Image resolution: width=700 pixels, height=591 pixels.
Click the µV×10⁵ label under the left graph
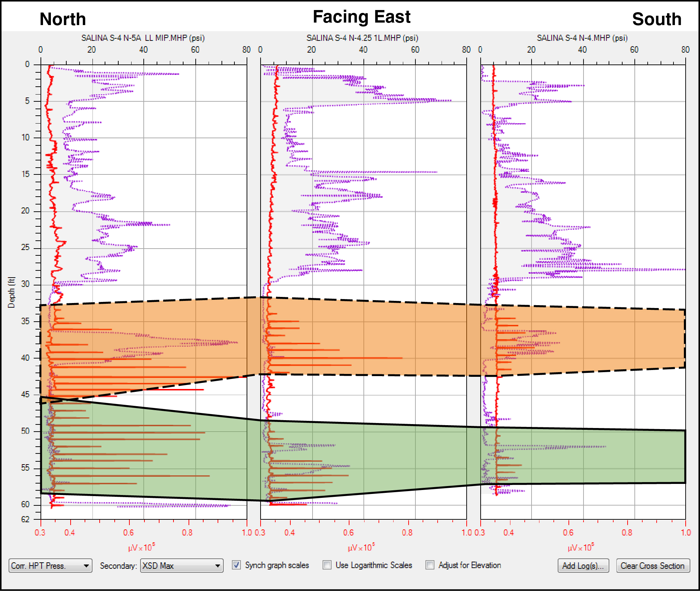click(x=142, y=548)
